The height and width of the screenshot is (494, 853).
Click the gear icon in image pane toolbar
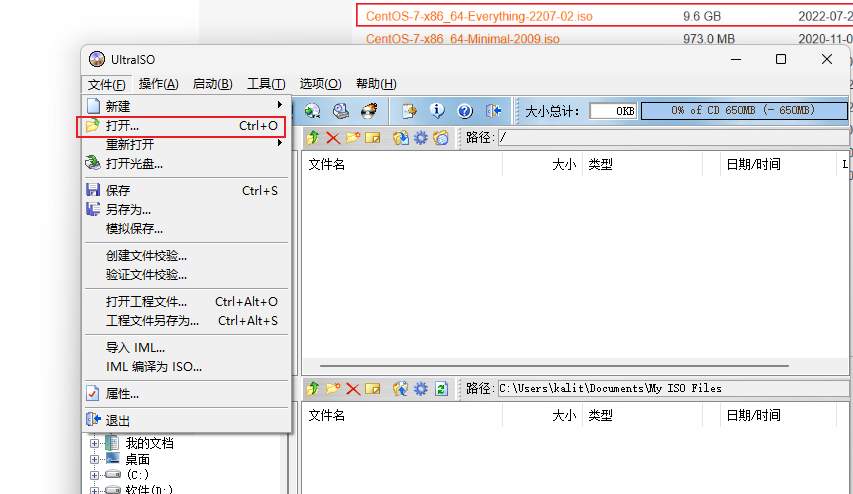pos(421,138)
